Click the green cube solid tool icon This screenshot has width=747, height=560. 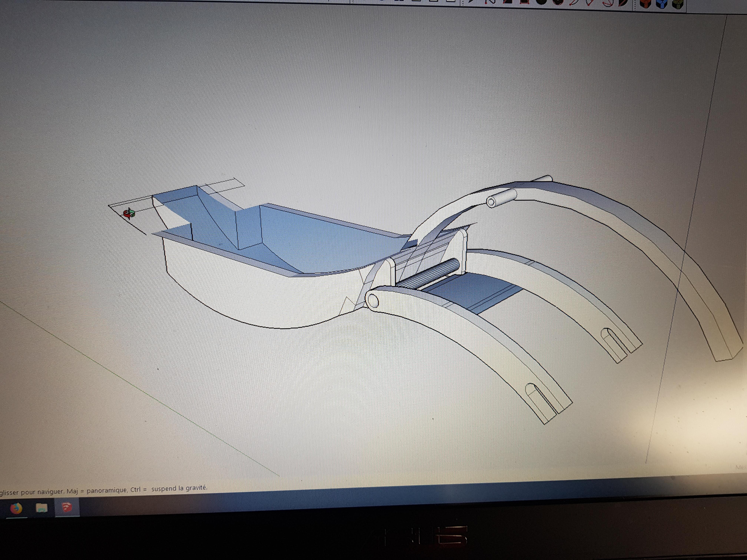point(678,4)
